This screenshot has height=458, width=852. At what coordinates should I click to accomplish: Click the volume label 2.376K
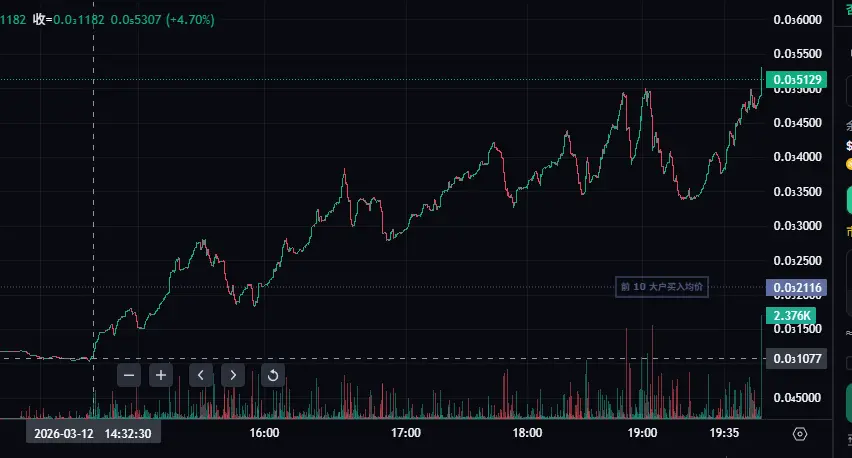[791, 316]
